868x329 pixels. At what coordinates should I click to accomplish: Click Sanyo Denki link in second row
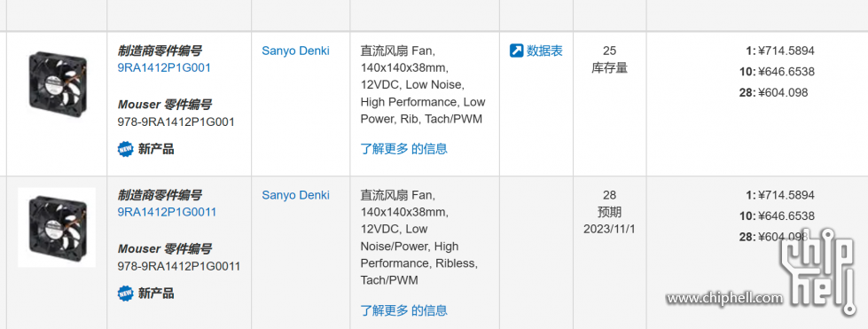click(x=295, y=195)
